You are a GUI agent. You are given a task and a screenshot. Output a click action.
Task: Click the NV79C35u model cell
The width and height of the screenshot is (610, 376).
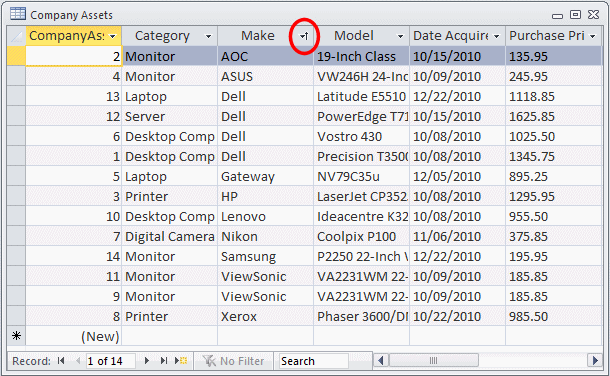[361, 176]
